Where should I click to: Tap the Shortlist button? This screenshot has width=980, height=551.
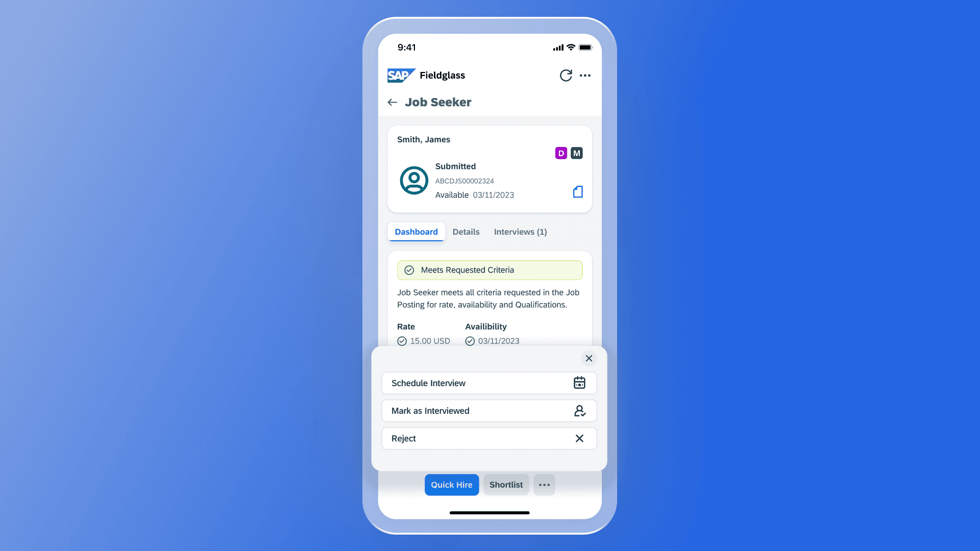click(x=506, y=484)
